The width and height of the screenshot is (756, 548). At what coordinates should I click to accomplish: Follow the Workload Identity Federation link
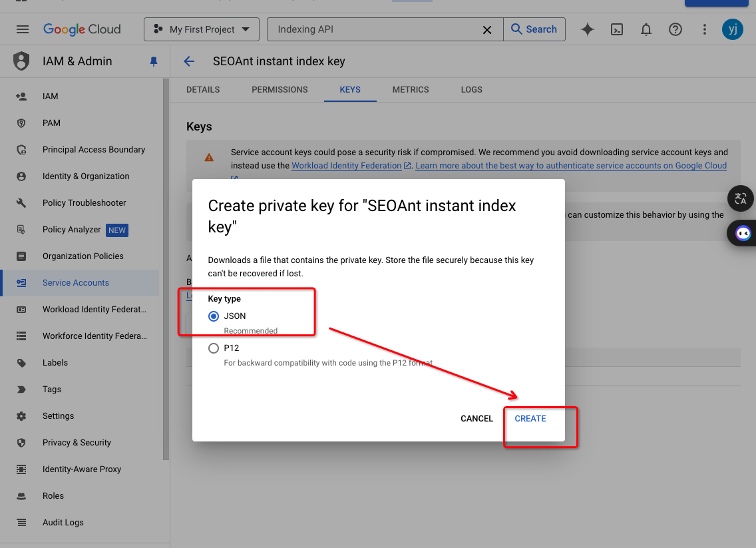(346, 165)
